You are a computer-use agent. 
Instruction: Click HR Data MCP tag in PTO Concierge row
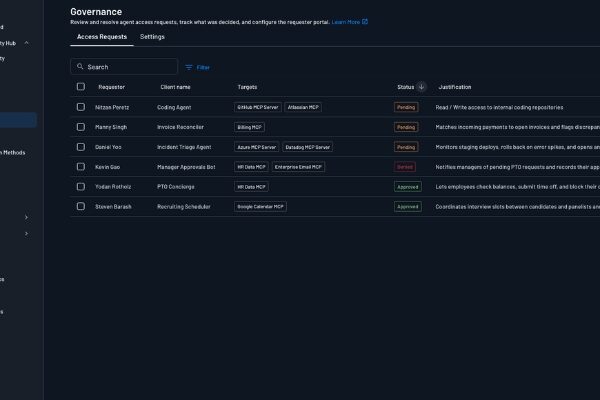click(251, 187)
